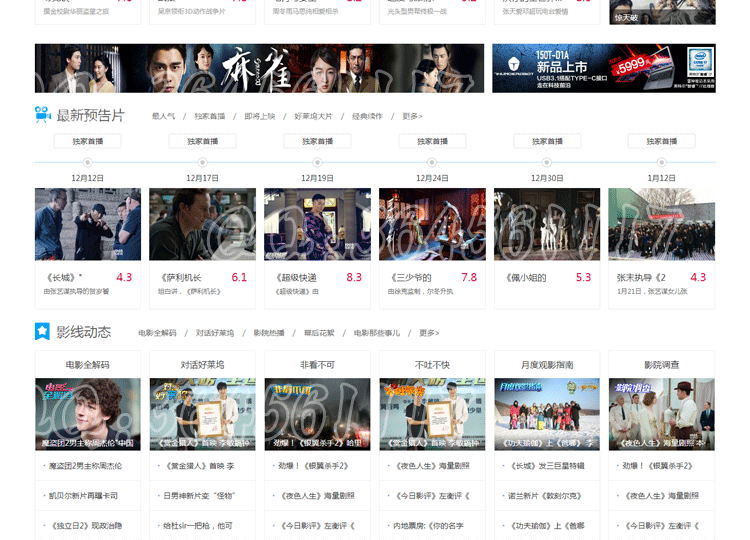Select 电影全解码 in the 影线动态 nav row
The width and height of the screenshot is (750, 540).
tap(157, 333)
